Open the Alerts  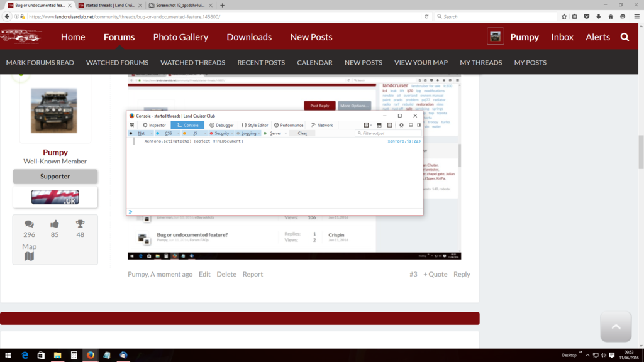[x=597, y=37]
